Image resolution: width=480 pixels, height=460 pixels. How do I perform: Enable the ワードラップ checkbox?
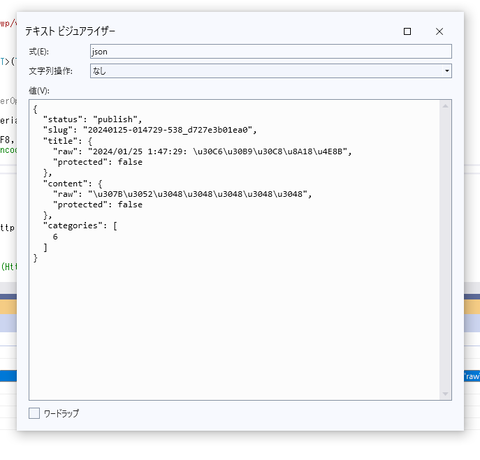click(34, 413)
